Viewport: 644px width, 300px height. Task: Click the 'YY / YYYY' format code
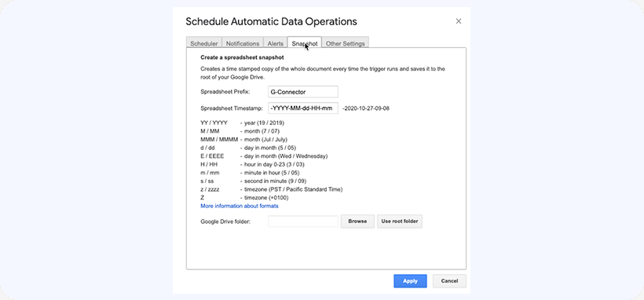(214, 123)
